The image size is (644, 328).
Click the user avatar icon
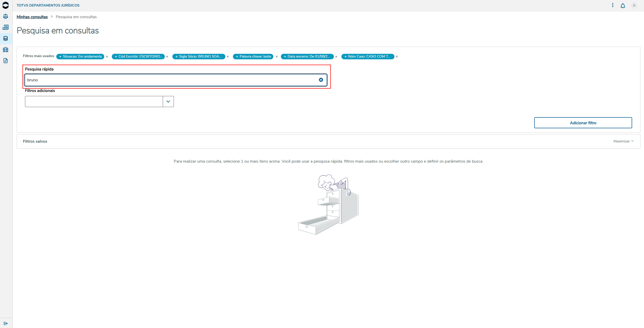634,6
